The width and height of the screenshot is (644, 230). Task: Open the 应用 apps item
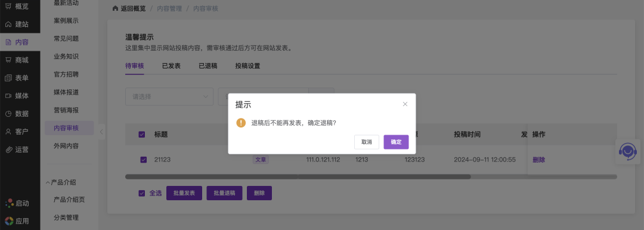pos(17,221)
